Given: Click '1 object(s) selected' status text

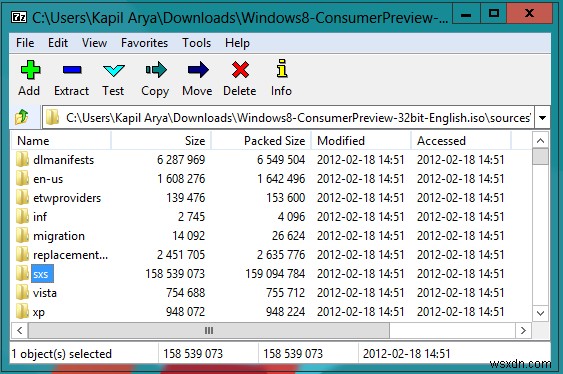Looking at the screenshot, I should pyautogui.click(x=62, y=354).
